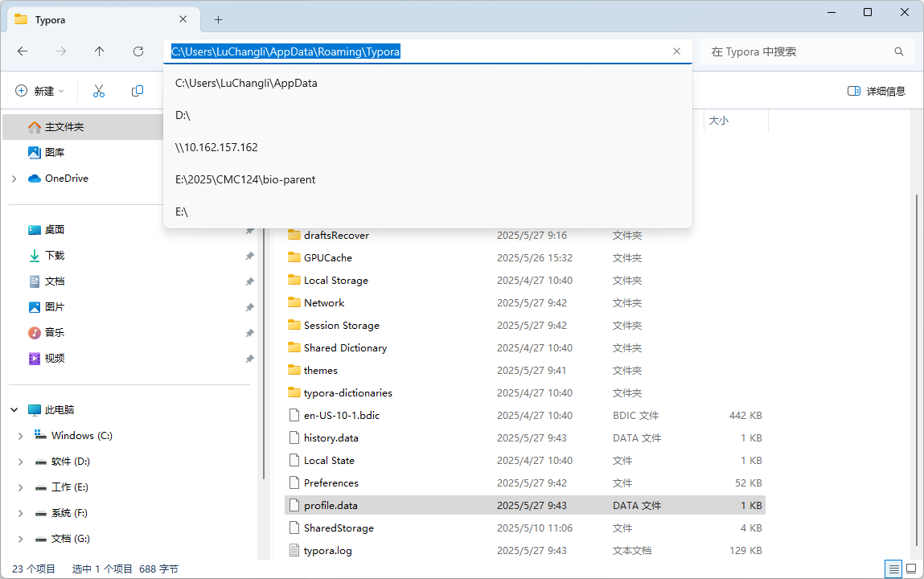Select address suggestion D:\
The image size is (924, 579).
point(427,116)
